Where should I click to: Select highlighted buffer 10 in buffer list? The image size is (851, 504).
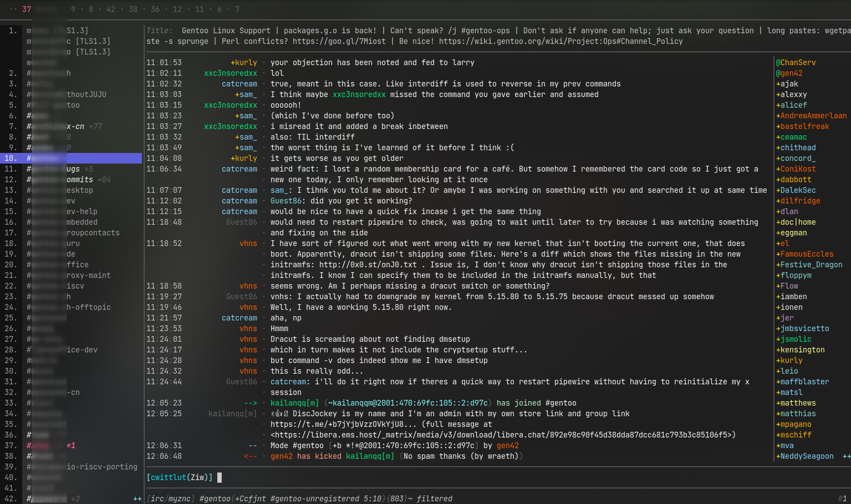[x=71, y=158]
